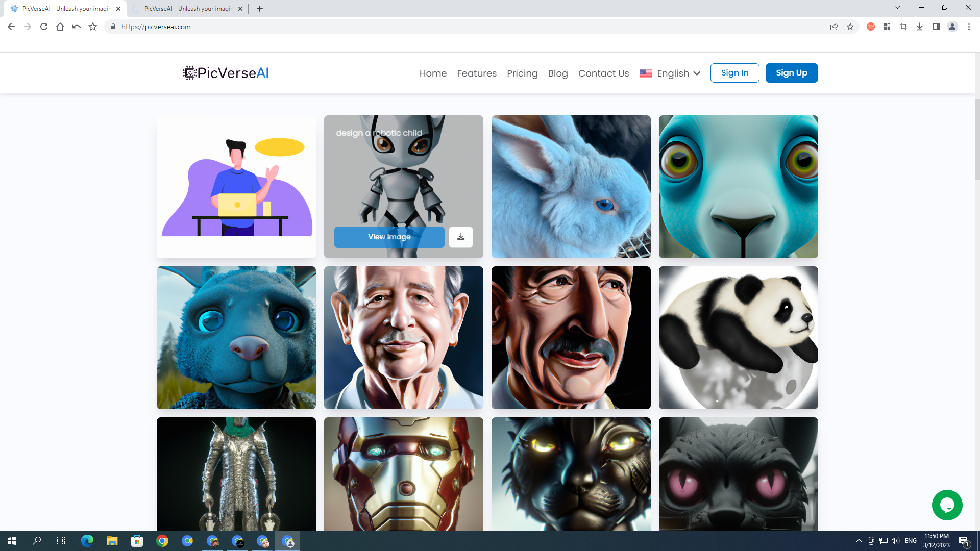The width and height of the screenshot is (980, 551).
Task: Open Features in site navigation
Action: coord(477,73)
